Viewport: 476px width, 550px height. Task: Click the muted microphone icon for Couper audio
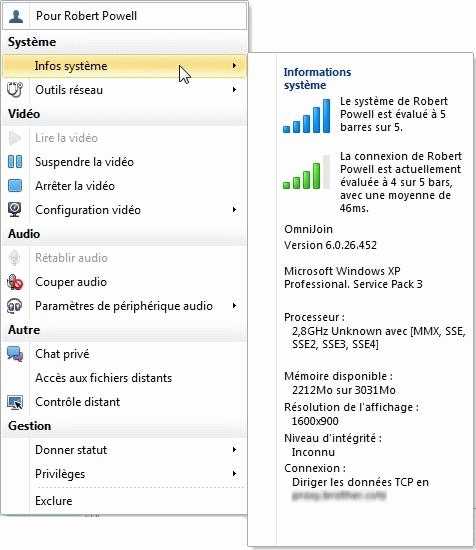(15, 282)
